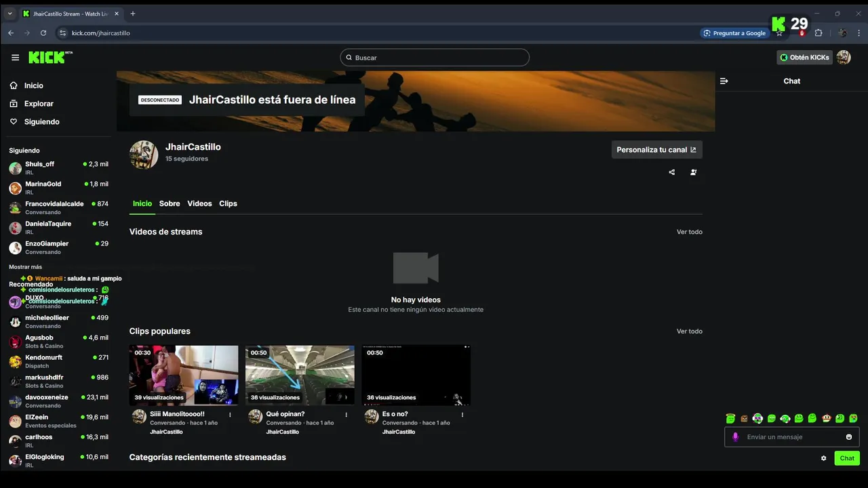The width and height of the screenshot is (868, 488).
Task: Click the KICK logo
Action: tap(50, 58)
